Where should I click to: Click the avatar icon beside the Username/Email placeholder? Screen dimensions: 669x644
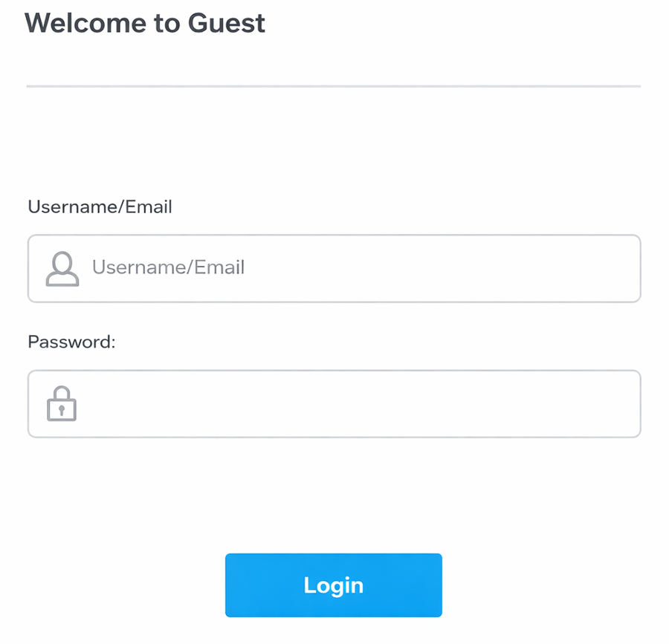[62, 269]
